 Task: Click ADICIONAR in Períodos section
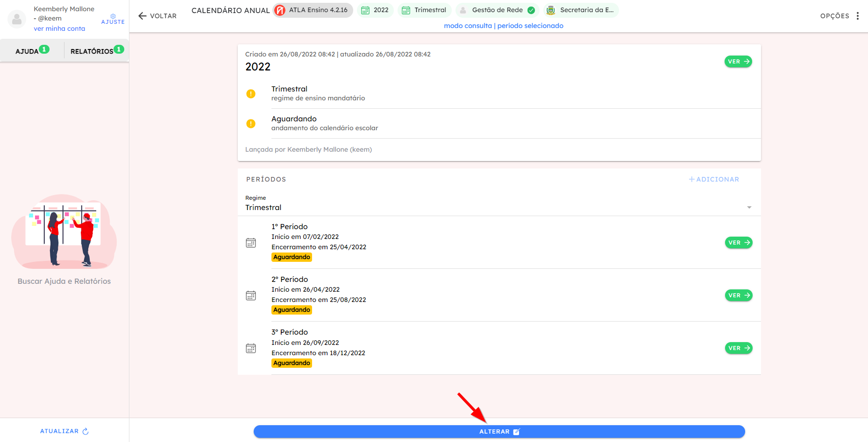714,179
